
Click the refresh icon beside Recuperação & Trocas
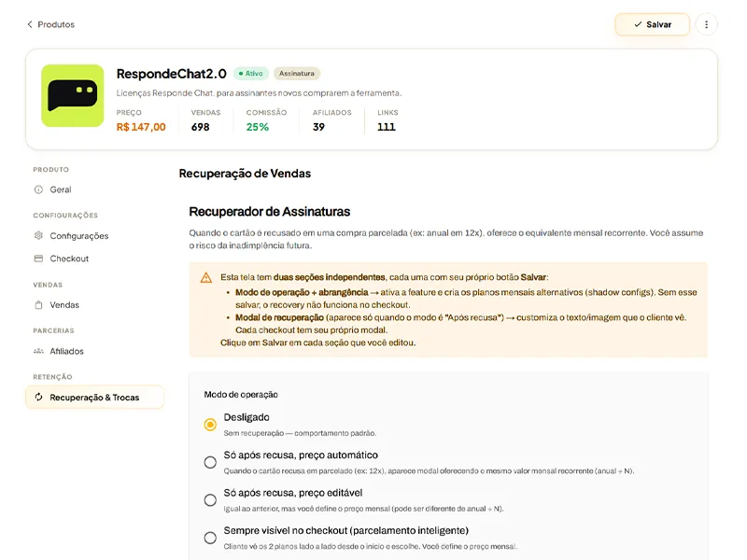pos(38,398)
